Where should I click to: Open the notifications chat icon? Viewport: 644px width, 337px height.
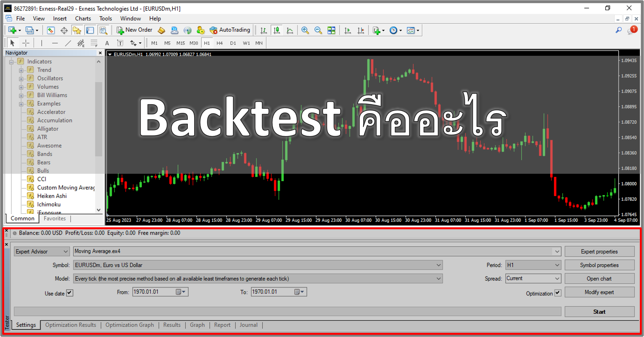pyautogui.click(x=632, y=30)
